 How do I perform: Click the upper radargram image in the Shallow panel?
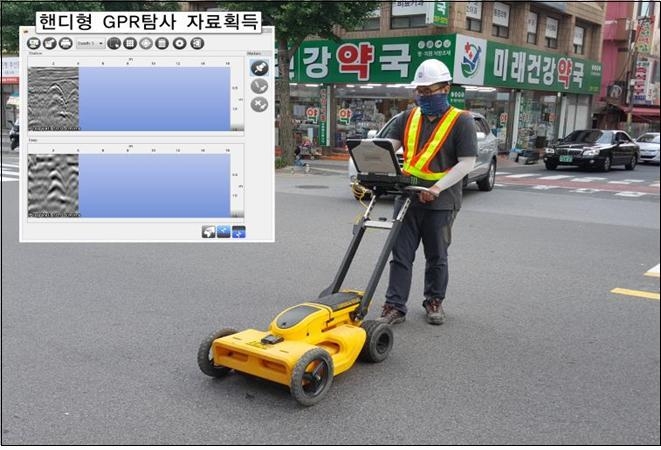point(54,99)
